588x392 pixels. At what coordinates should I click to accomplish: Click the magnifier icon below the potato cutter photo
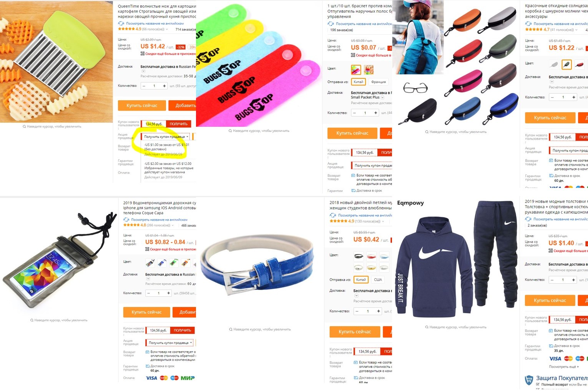click(x=24, y=126)
